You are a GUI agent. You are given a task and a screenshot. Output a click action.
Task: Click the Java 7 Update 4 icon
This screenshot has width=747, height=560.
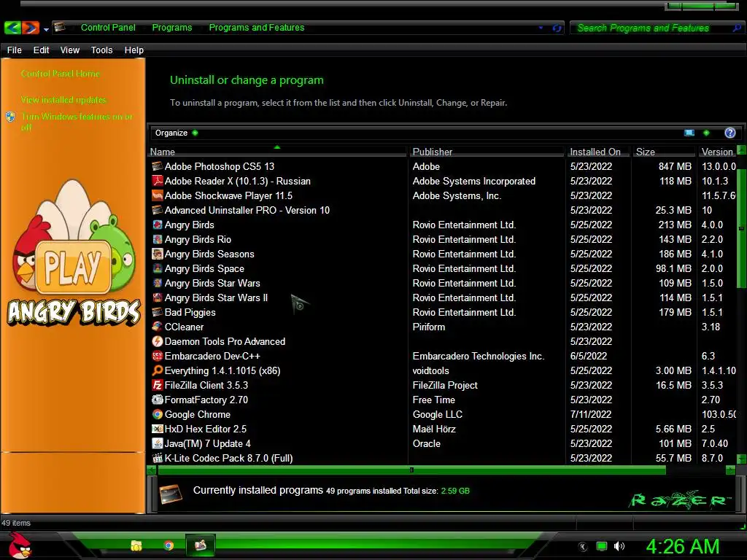pos(158,443)
